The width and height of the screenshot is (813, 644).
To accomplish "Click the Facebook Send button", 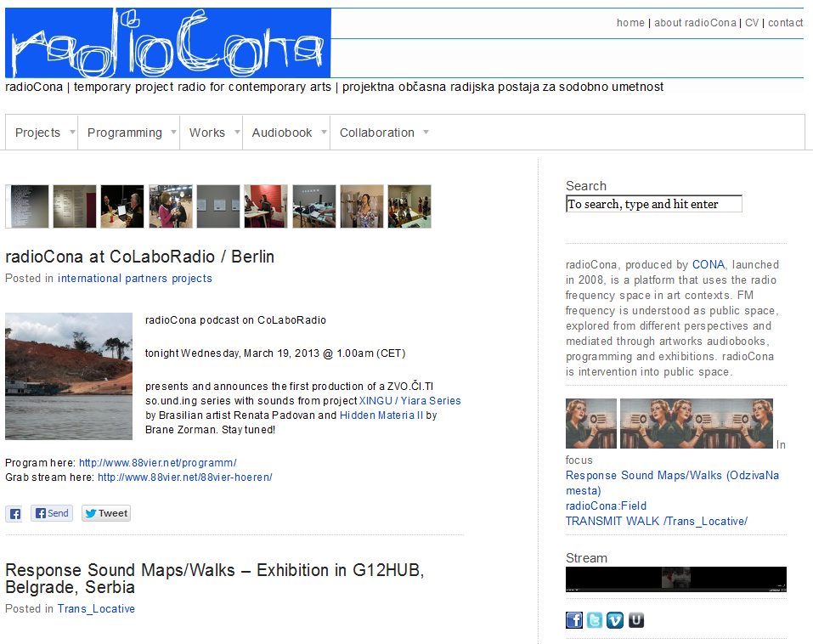I will pos(52,513).
